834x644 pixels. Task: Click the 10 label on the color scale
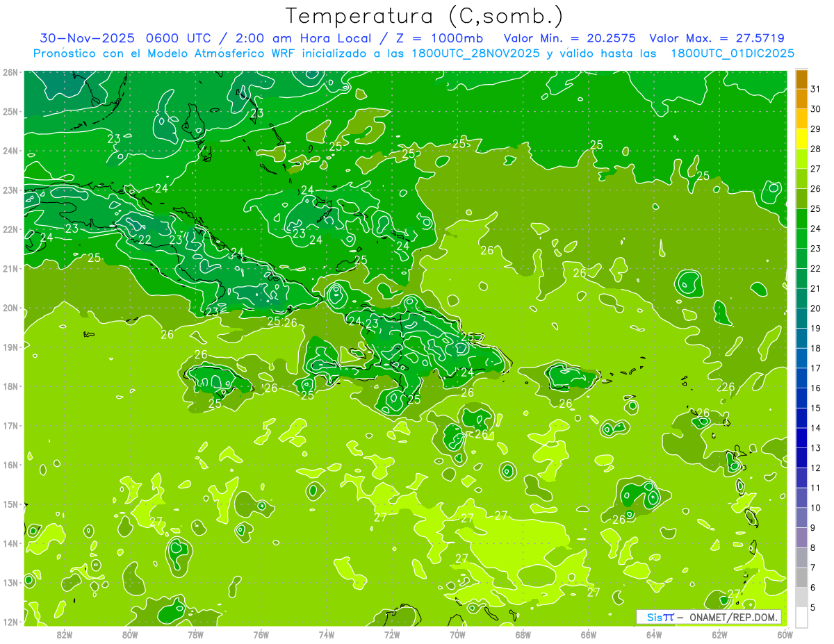click(x=815, y=508)
